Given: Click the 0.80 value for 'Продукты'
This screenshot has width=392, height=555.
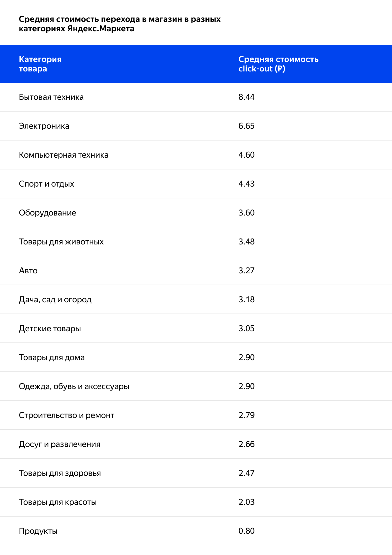Looking at the screenshot, I should pyautogui.click(x=246, y=531).
